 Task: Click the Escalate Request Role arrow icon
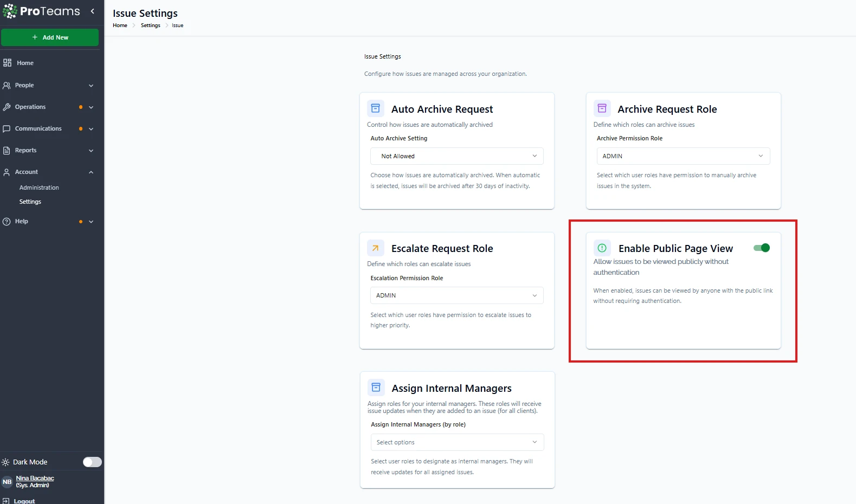tap(375, 248)
